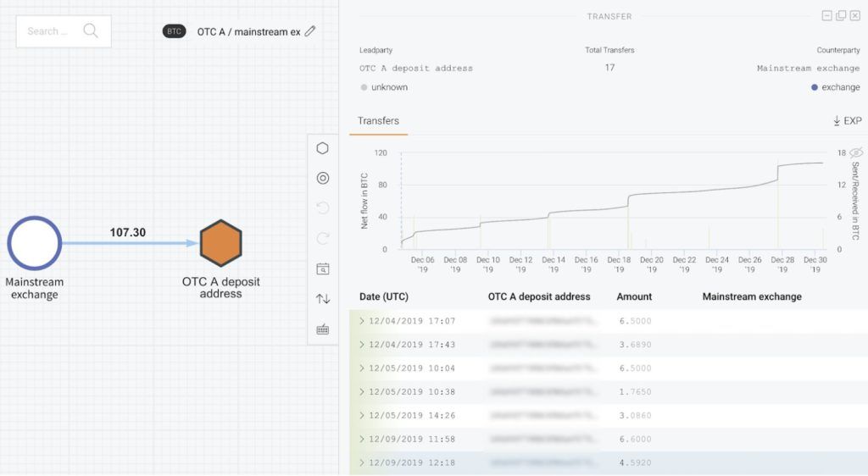Click the up-down arrows sort icon
This screenshot has width=868, height=476.
coord(323,299)
